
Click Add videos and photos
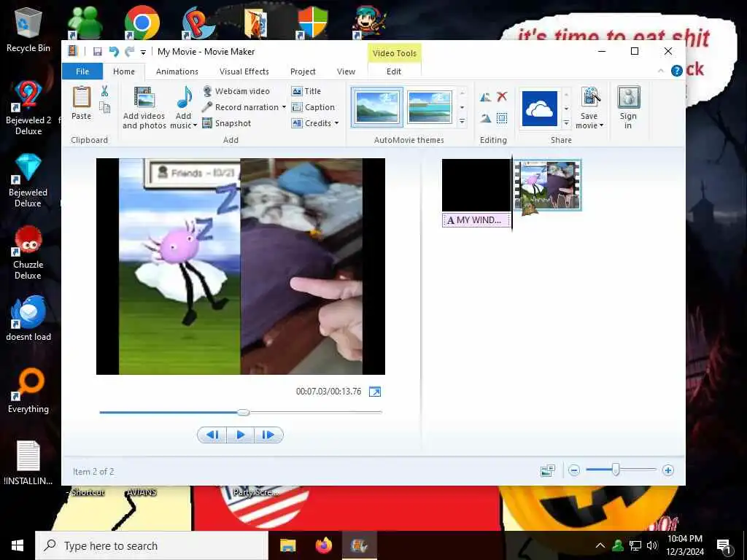tap(144, 108)
